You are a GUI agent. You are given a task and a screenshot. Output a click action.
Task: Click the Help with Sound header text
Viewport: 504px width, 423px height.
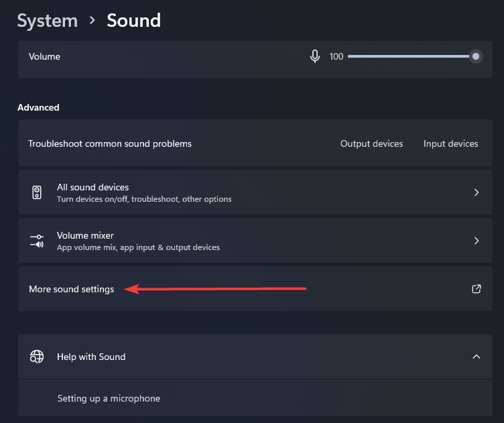click(91, 357)
